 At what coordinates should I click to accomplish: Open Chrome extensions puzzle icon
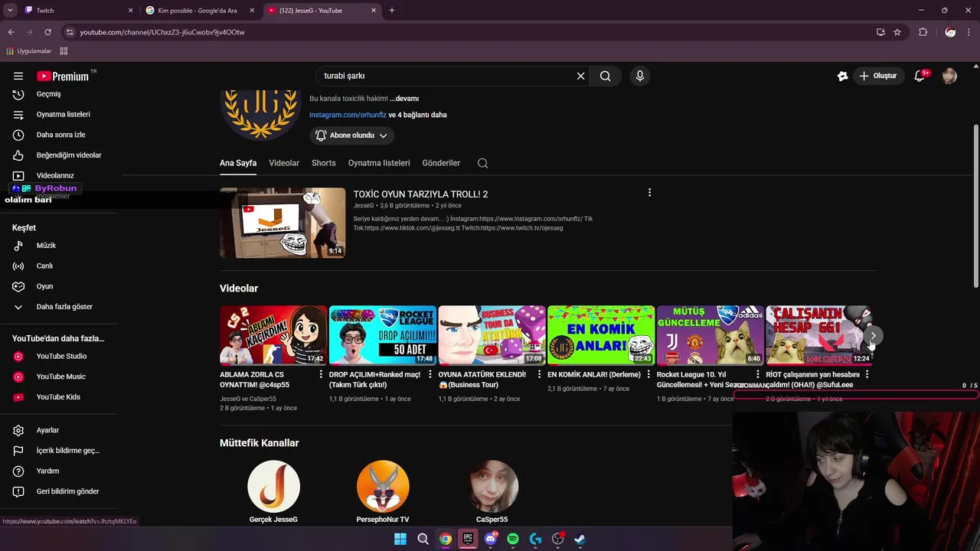(923, 32)
